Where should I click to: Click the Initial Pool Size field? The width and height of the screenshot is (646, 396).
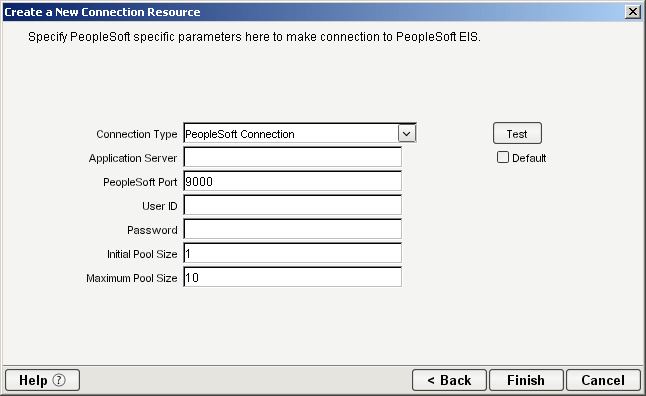[x=293, y=253]
